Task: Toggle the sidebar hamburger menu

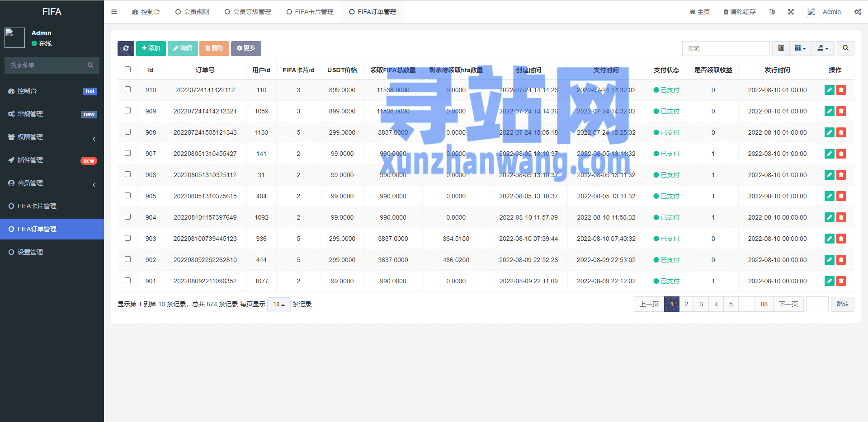Action: pos(114,12)
